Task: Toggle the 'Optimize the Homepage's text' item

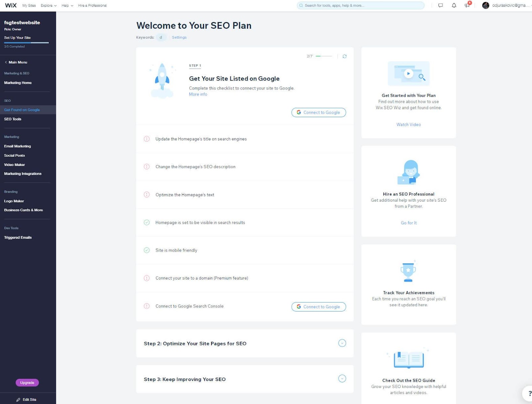Action: 147,195
